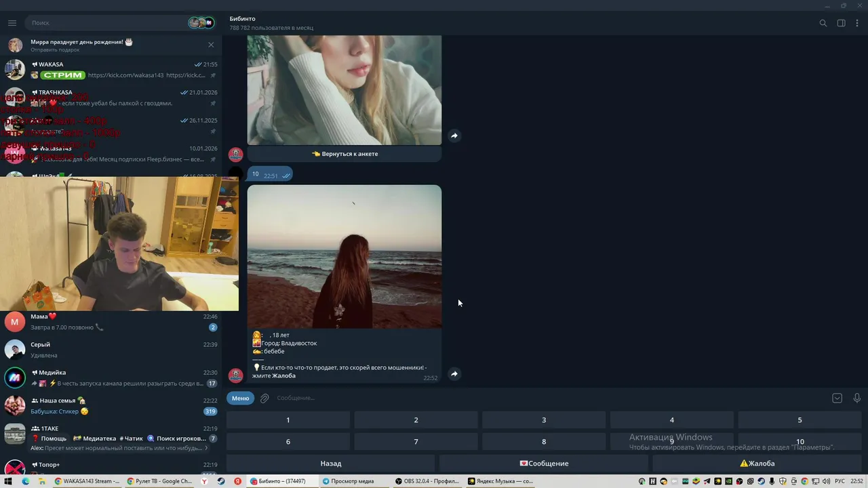The image size is (868, 488).
Task: Switch to OBS 32.0.4 taskbar window
Action: pyautogui.click(x=427, y=481)
